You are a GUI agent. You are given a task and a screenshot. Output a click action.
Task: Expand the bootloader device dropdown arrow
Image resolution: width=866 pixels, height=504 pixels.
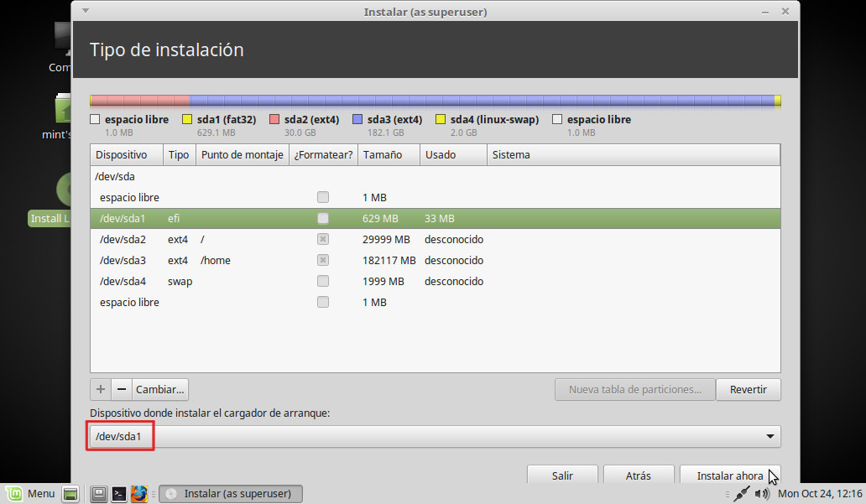(x=769, y=437)
